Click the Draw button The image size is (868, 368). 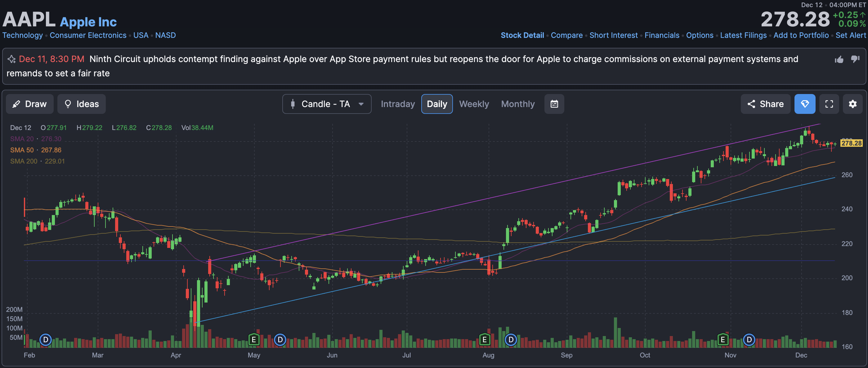(x=30, y=104)
